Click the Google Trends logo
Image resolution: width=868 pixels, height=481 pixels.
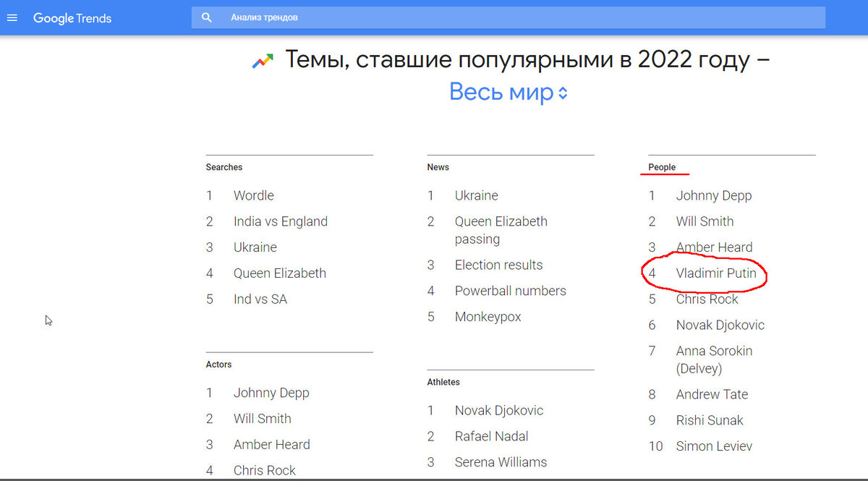point(72,18)
